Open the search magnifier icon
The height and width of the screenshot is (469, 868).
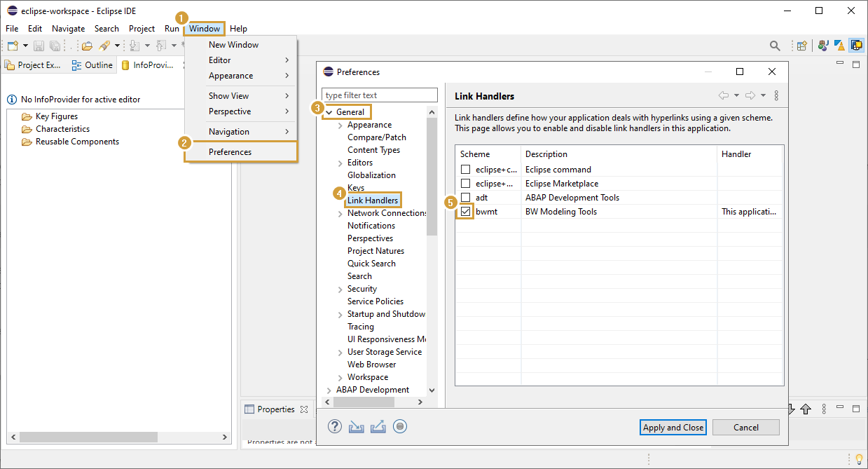tap(775, 45)
